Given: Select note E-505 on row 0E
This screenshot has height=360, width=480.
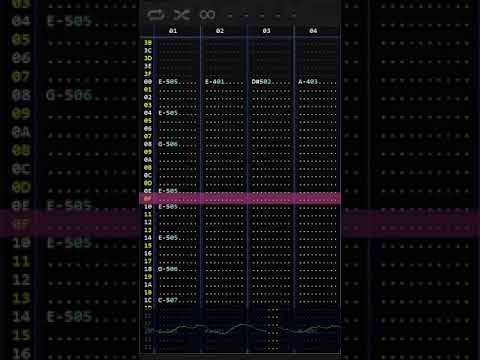Looking at the screenshot, I should [x=168, y=191].
